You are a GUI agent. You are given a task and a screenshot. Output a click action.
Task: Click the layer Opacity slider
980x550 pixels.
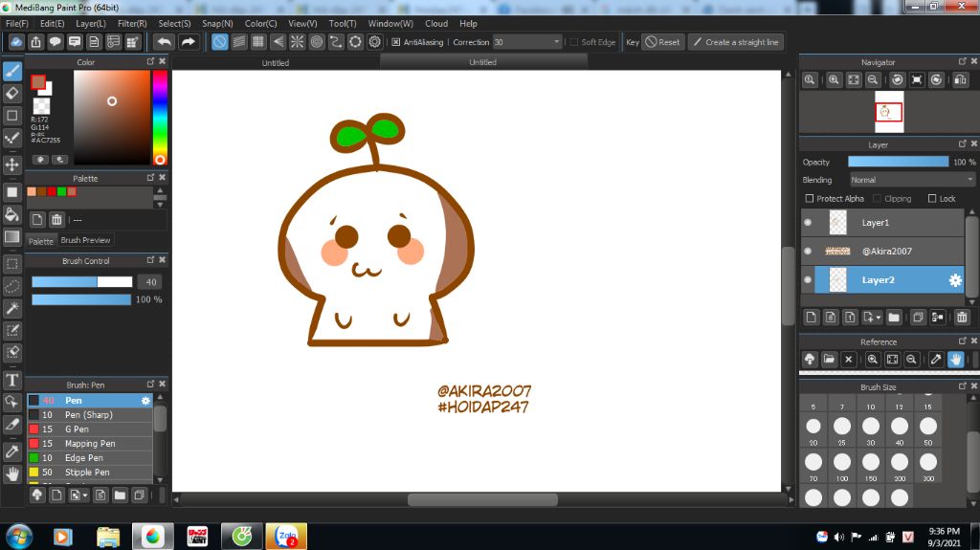pyautogui.click(x=898, y=162)
